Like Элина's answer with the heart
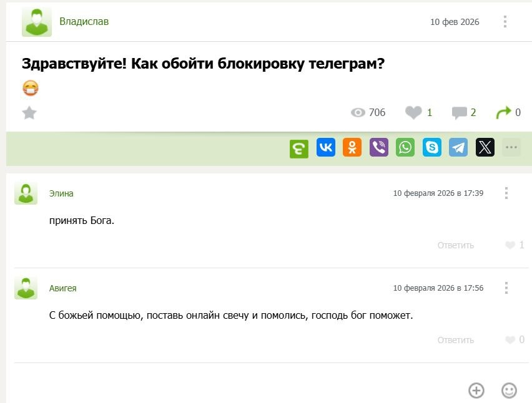Viewport: 532px width, 403px height. click(510, 245)
